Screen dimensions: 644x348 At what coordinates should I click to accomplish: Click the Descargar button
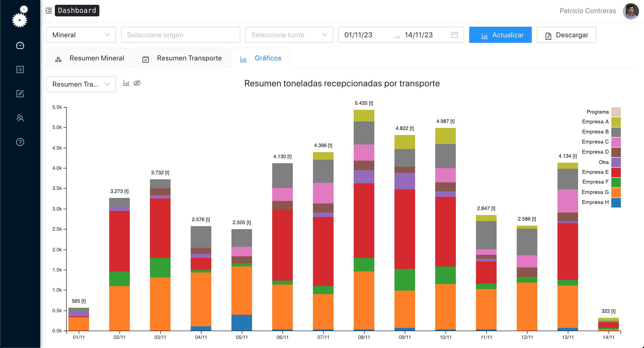coord(567,35)
